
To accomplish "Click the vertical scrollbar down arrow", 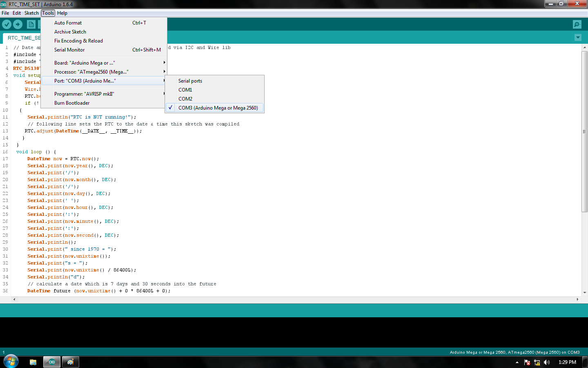I will click(x=585, y=293).
